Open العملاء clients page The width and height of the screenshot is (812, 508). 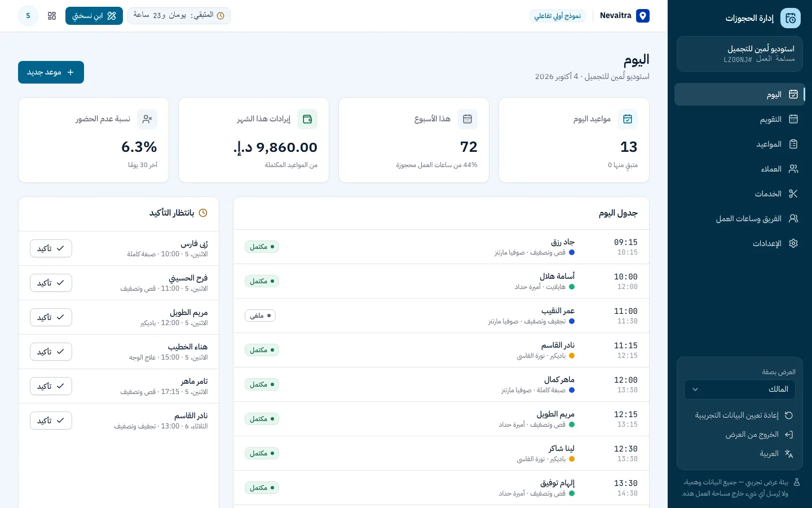coord(739,169)
